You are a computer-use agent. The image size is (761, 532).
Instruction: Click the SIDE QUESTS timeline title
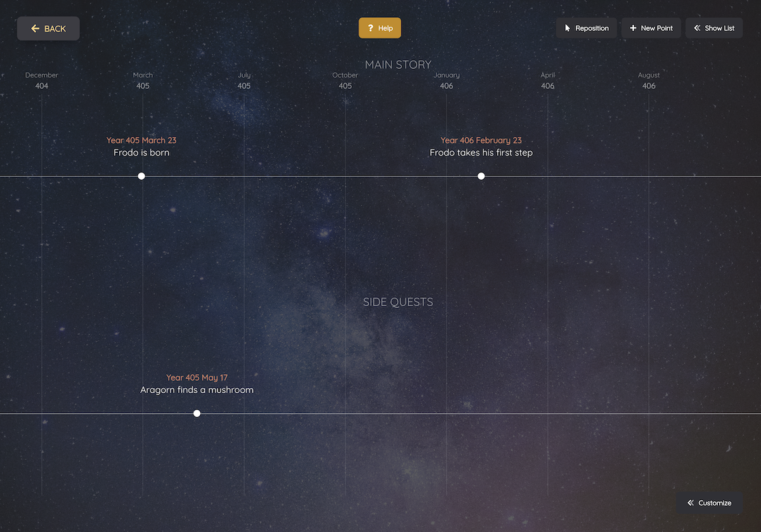tap(398, 302)
